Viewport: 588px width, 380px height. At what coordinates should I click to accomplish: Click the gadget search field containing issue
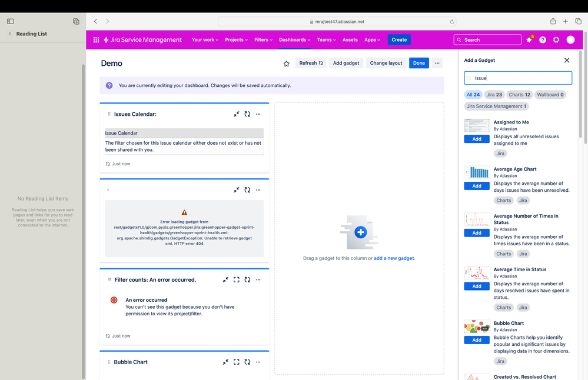click(518, 78)
